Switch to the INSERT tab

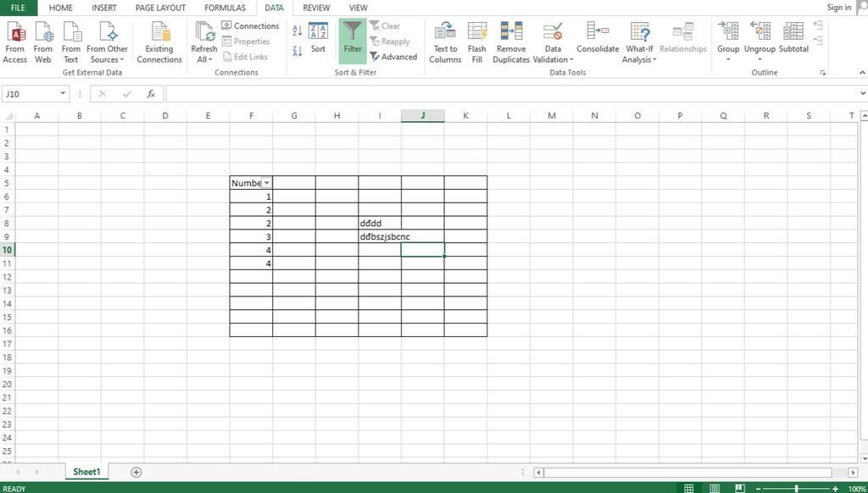point(104,8)
